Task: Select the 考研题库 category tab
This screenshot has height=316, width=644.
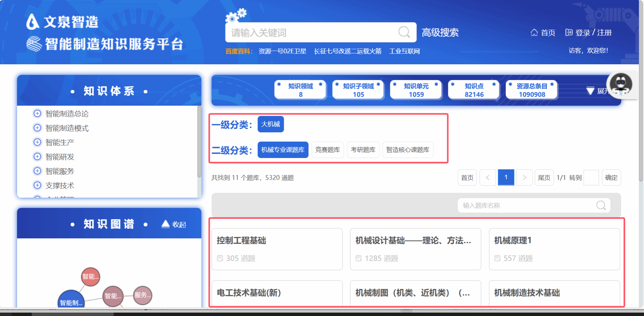Action: [363, 150]
